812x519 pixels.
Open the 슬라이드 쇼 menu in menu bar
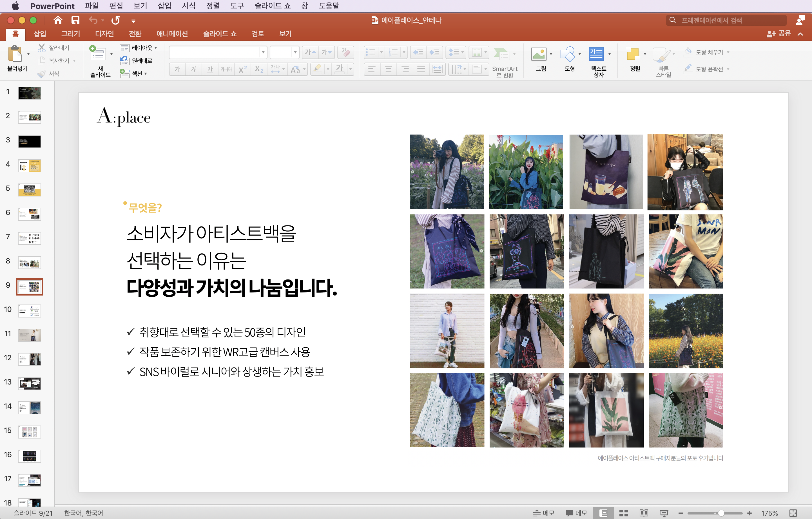(272, 6)
